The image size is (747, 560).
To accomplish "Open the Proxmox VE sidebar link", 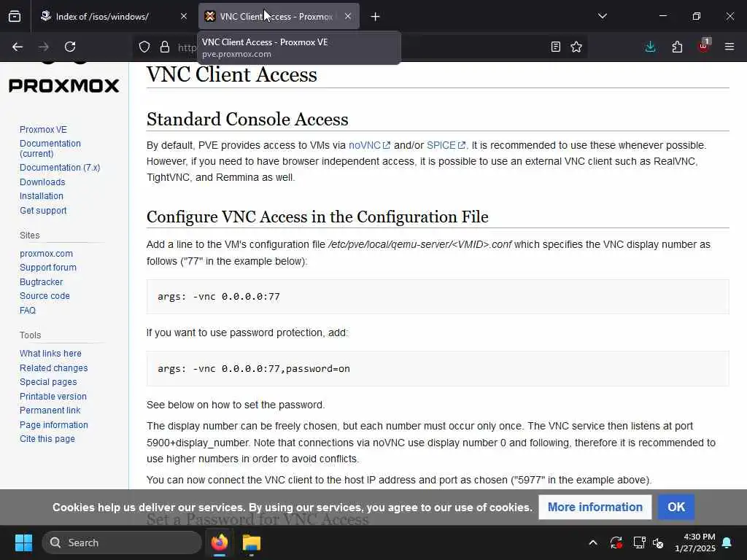I will tap(43, 130).
